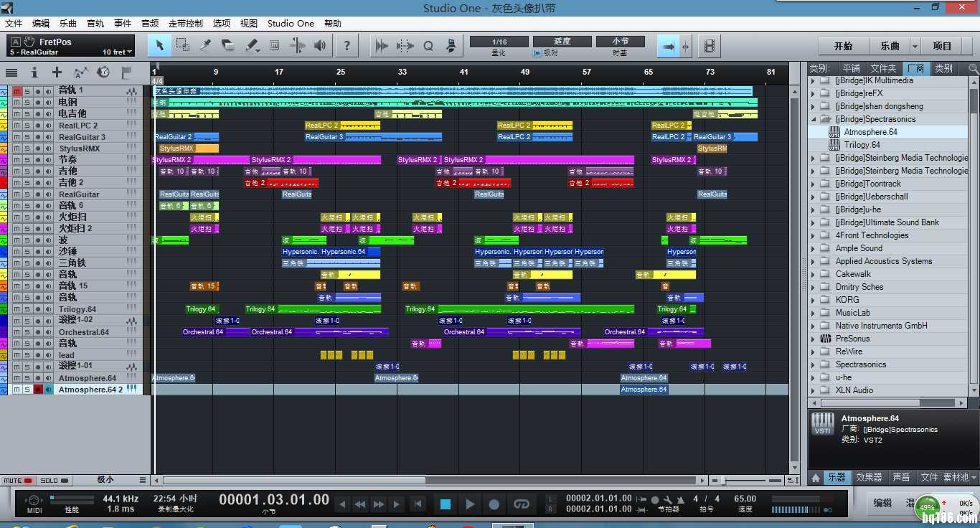Expand the XLN Audio folder

pyautogui.click(x=814, y=390)
